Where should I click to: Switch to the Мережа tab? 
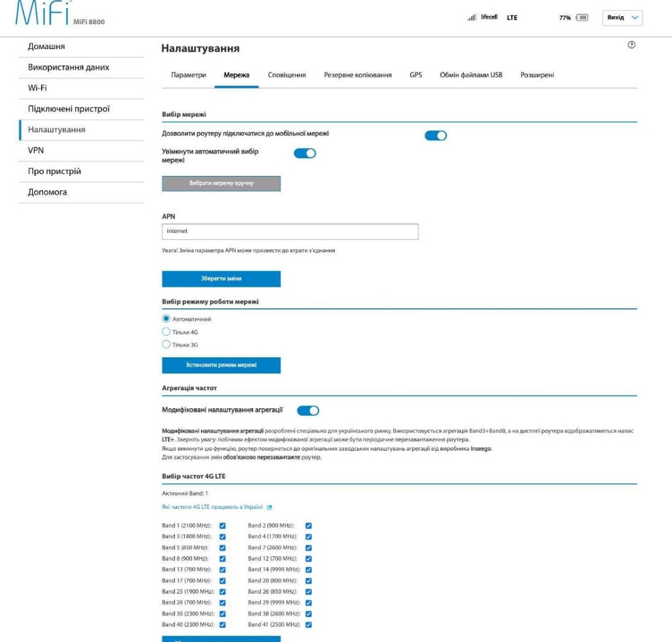point(237,75)
